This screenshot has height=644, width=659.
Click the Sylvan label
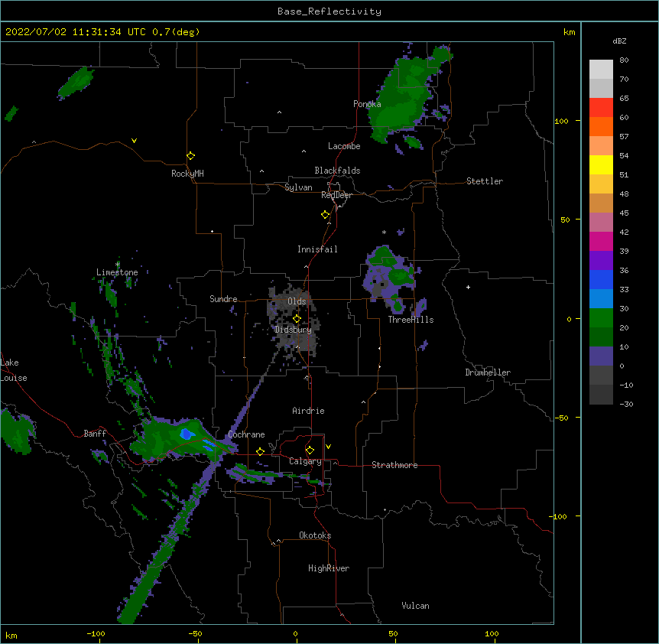coord(298,187)
